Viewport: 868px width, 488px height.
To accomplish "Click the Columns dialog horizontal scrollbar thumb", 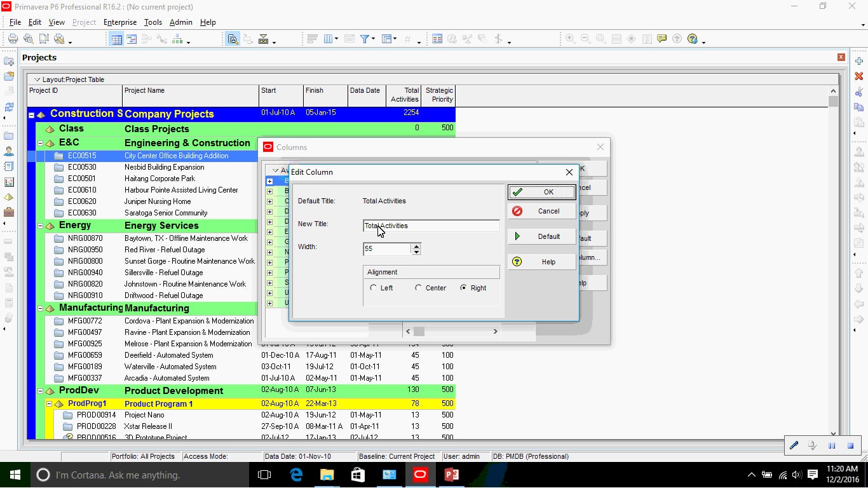I will (419, 331).
